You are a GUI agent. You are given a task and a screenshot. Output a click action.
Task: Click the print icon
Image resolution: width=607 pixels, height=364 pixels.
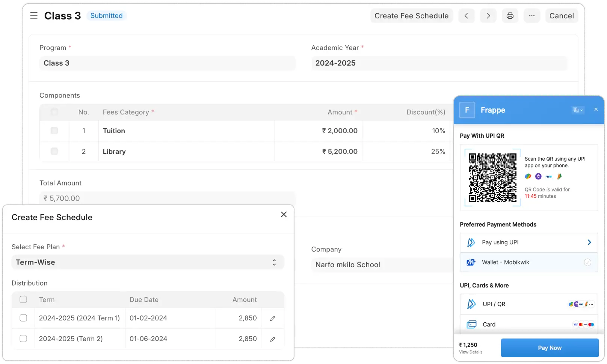(510, 16)
